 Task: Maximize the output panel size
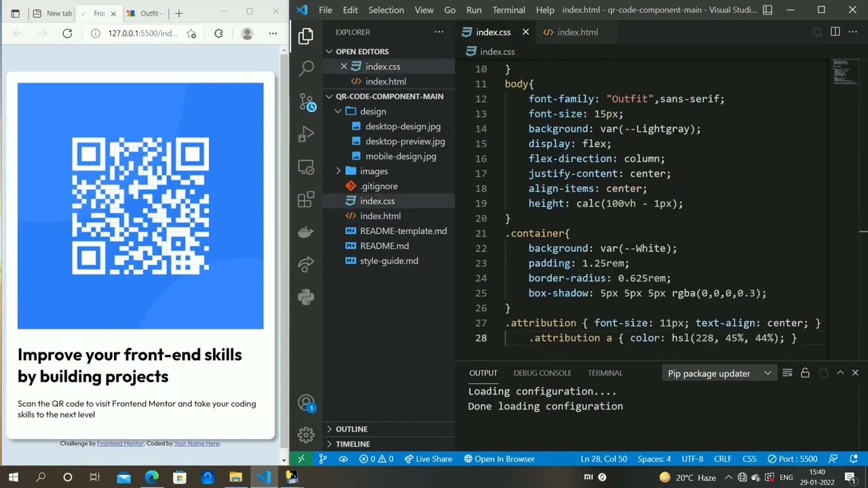tap(840, 373)
